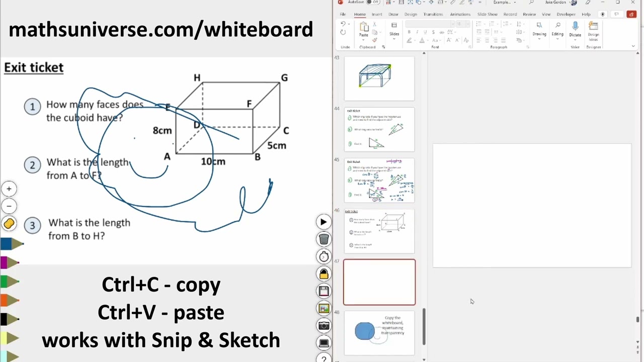Open the File menu in PowerPoint
The image size is (644, 362).
(x=343, y=14)
